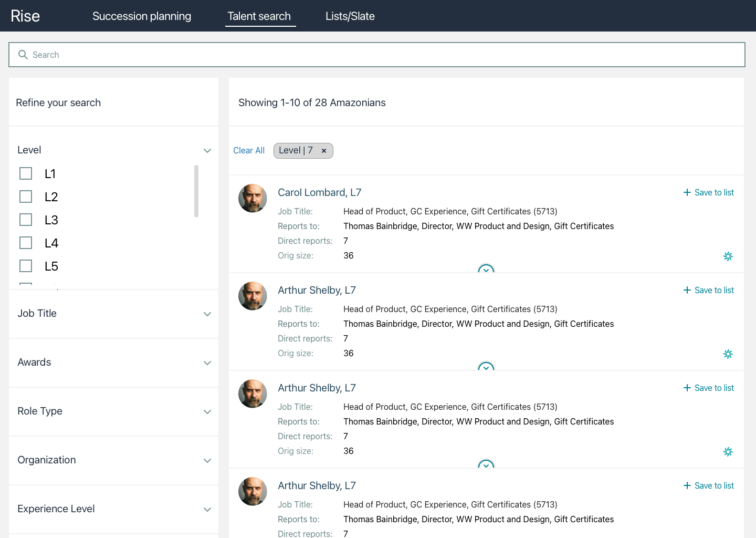Open Carol Lombard's profile photo
This screenshot has width=756, height=538.
(x=253, y=198)
